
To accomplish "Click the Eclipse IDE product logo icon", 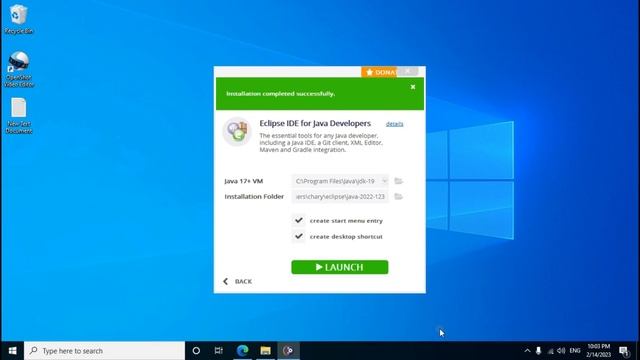I will click(237, 131).
